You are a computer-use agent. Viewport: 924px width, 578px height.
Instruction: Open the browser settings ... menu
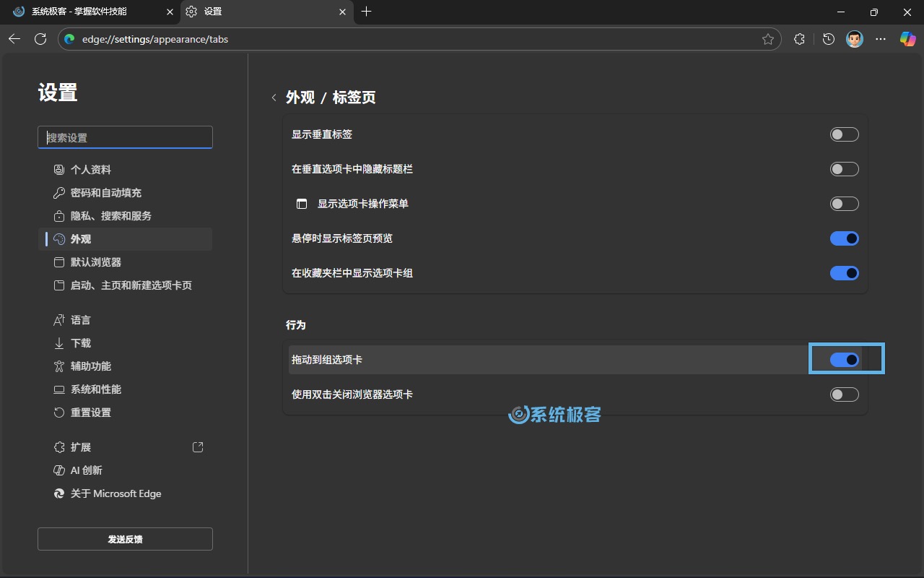click(880, 39)
